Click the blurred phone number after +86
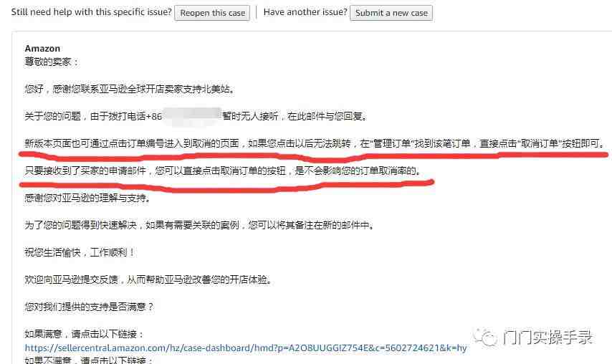The height and width of the screenshot is (364, 612). [192, 116]
